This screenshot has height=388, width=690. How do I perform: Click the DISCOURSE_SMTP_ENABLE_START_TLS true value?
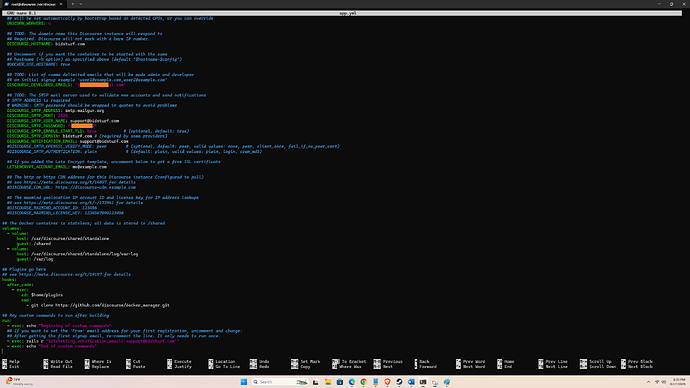click(x=92, y=131)
